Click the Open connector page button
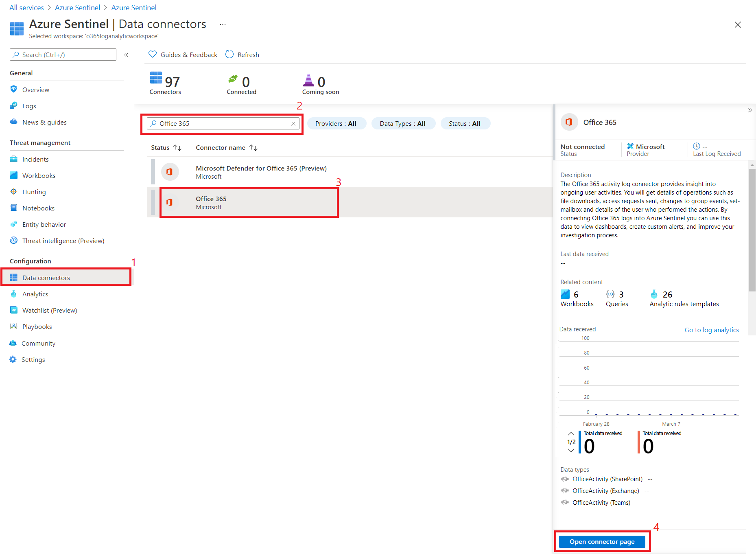The height and width of the screenshot is (554, 756). [602, 541]
